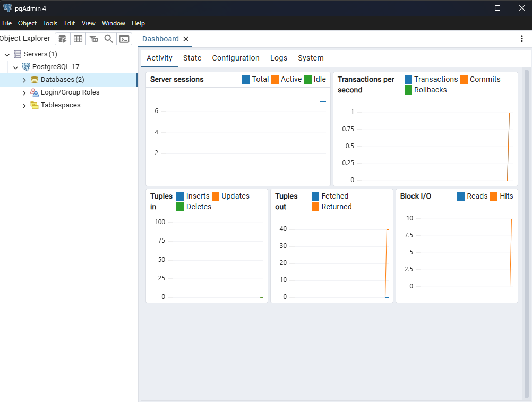Click the green Rollbacks legend swatch
Viewport: 532px width, 402px height.
[408, 90]
